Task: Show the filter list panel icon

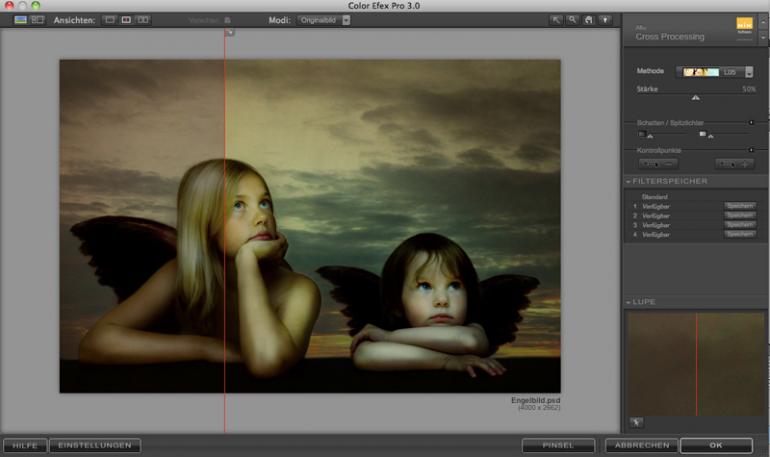Action: point(21,20)
